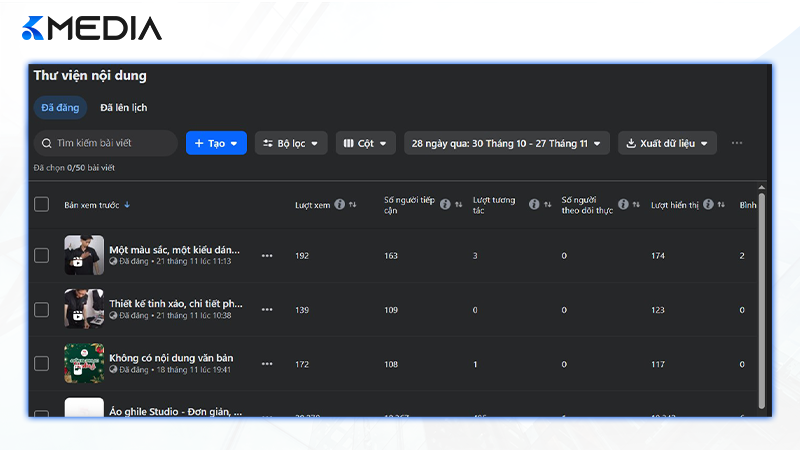The height and width of the screenshot is (450, 800).
Task: Click Lượt xem value 139
Action: pyautogui.click(x=302, y=310)
